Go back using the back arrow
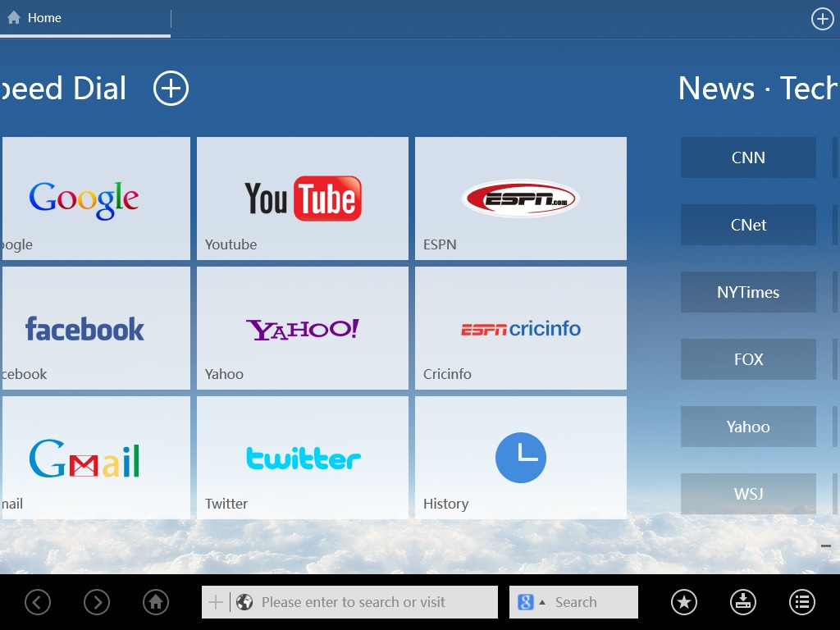The image size is (840, 630). [x=38, y=602]
